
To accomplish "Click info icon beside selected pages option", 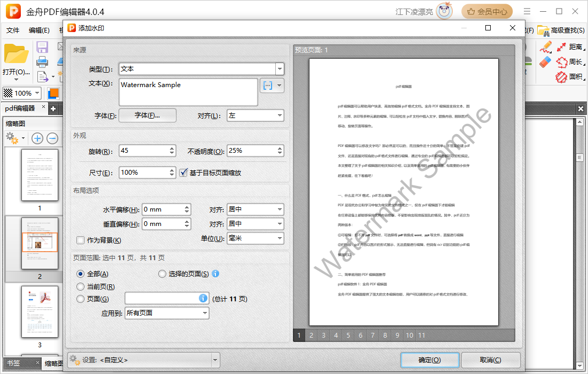I will pos(215,274).
